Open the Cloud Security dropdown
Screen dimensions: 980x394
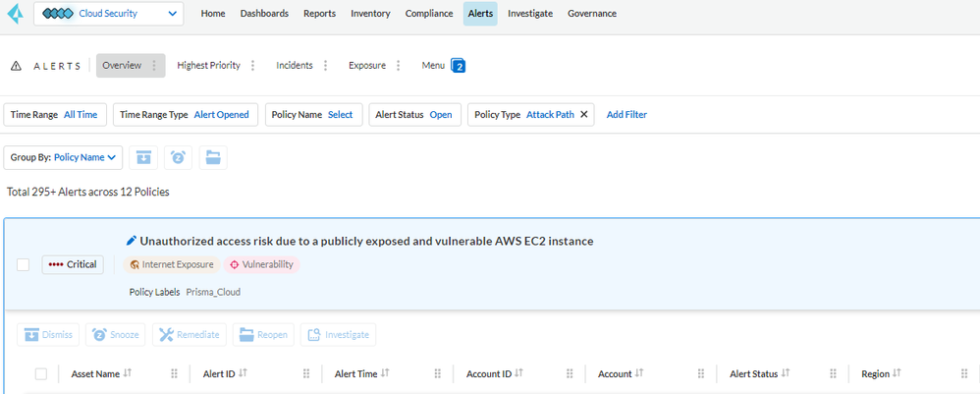[108, 14]
